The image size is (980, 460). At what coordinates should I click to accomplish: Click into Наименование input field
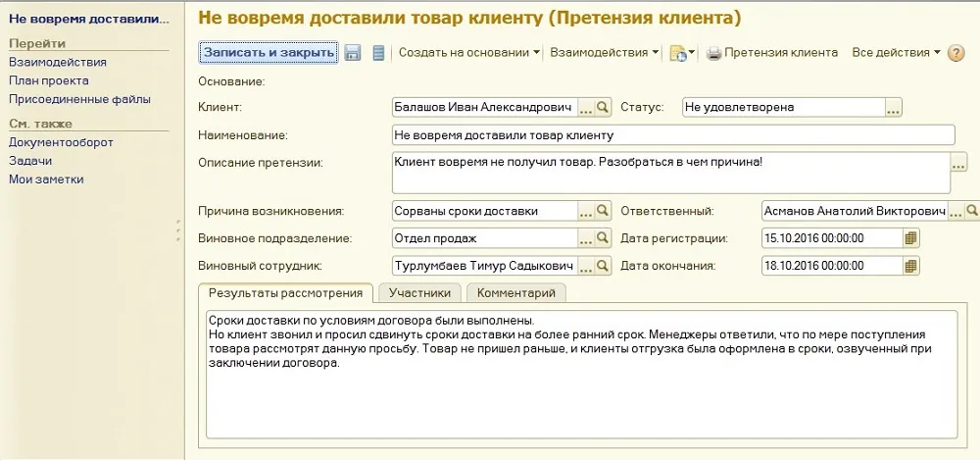673,135
